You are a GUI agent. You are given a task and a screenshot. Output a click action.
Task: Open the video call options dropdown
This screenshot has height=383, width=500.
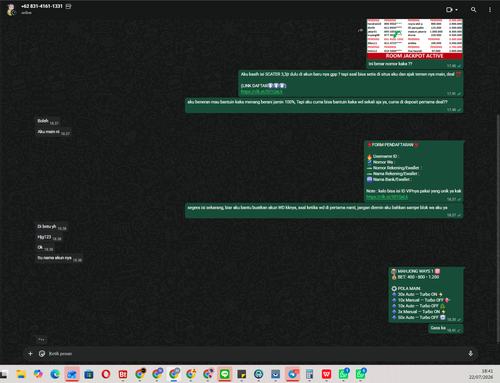coord(452,10)
